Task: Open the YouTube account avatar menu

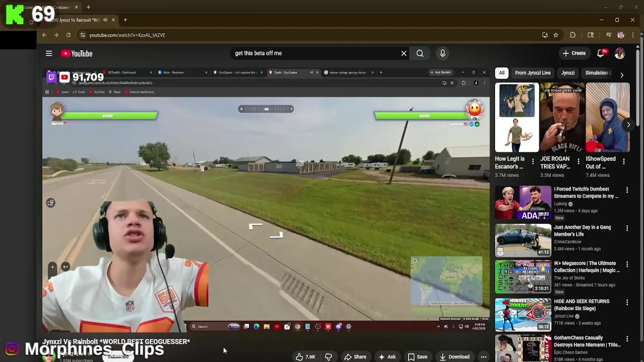Action: 620,53
